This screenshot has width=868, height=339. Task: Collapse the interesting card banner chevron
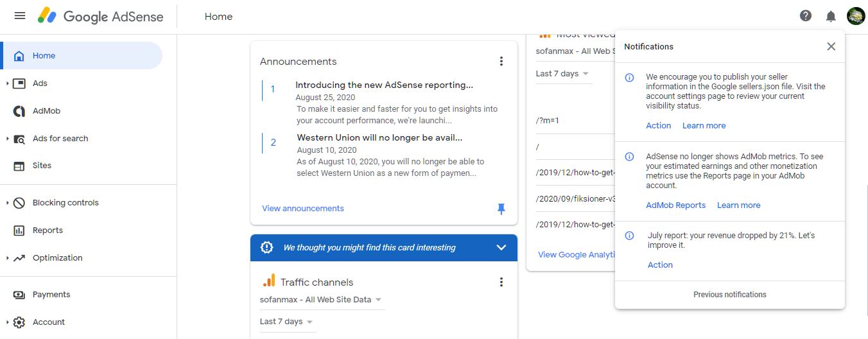click(x=501, y=248)
